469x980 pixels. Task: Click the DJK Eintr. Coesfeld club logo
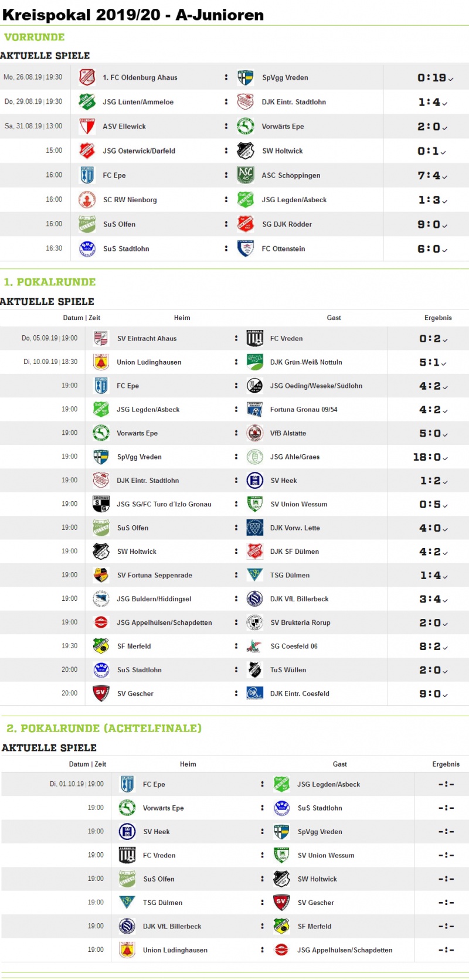point(254,693)
